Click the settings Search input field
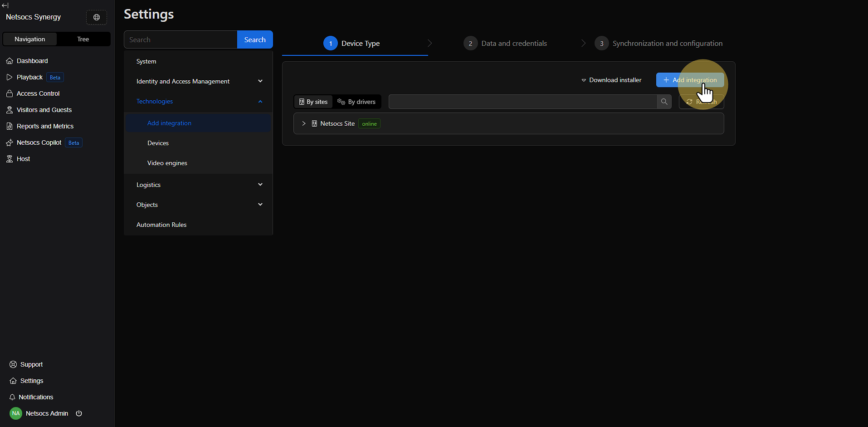This screenshot has height=427, width=868. coord(180,39)
